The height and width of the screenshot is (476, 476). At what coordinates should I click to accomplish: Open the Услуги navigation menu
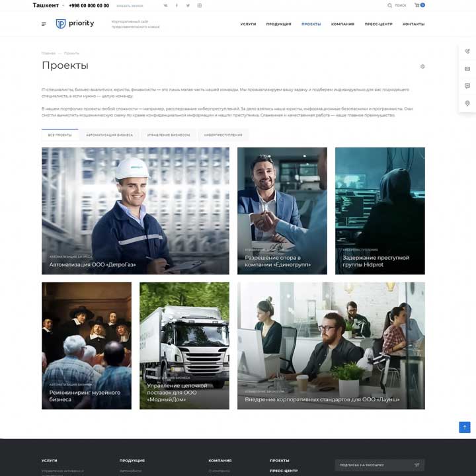(248, 24)
